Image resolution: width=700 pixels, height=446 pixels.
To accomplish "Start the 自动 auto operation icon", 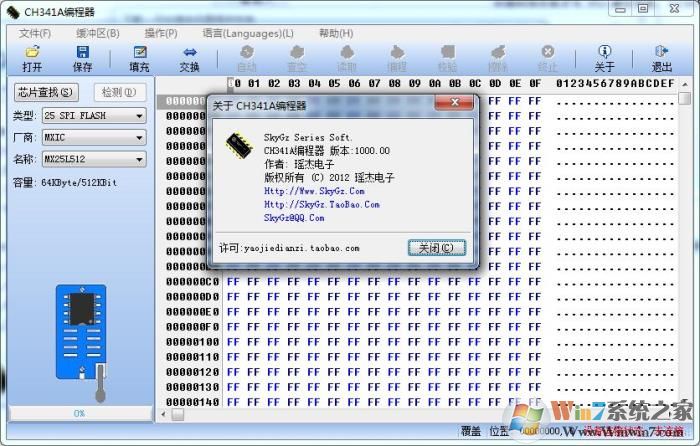I will pyautogui.click(x=246, y=58).
